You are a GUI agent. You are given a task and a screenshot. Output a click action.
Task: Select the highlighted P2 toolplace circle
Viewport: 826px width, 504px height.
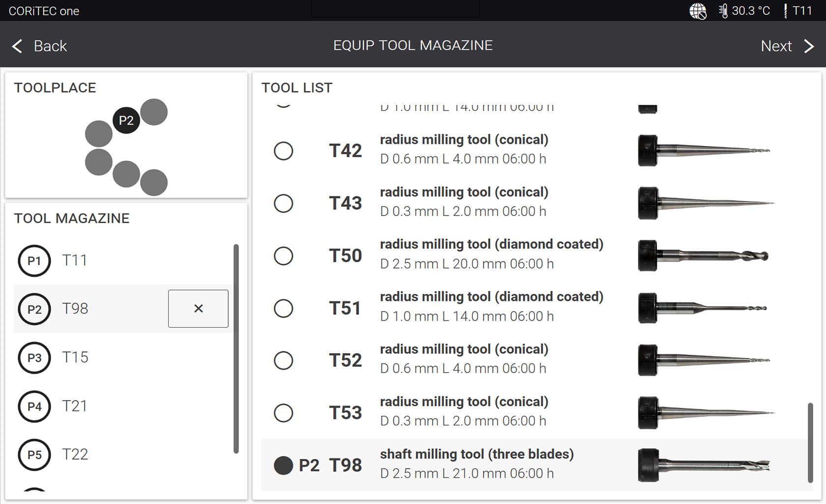click(126, 120)
